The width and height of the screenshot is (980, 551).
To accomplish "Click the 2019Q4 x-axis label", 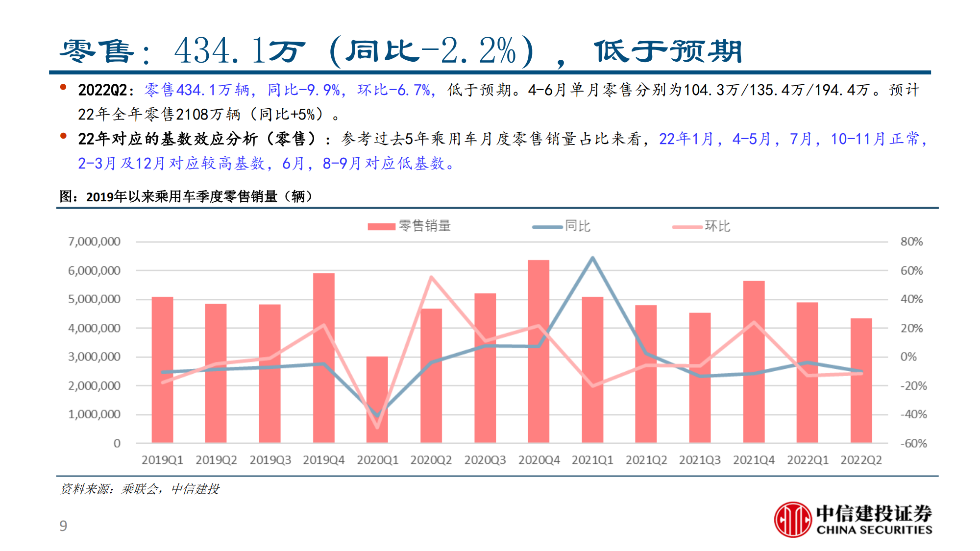I will click(324, 460).
